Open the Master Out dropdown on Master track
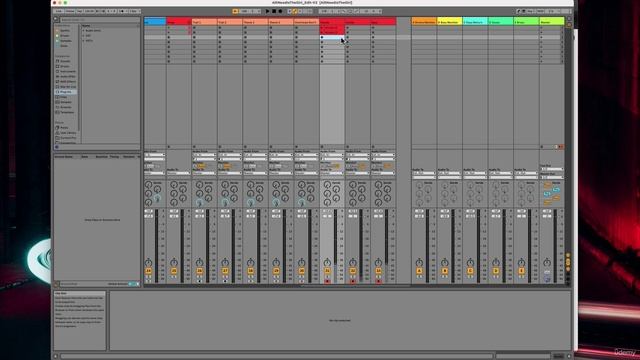Image resolution: width=640 pixels, height=360 pixels. tap(552, 177)
